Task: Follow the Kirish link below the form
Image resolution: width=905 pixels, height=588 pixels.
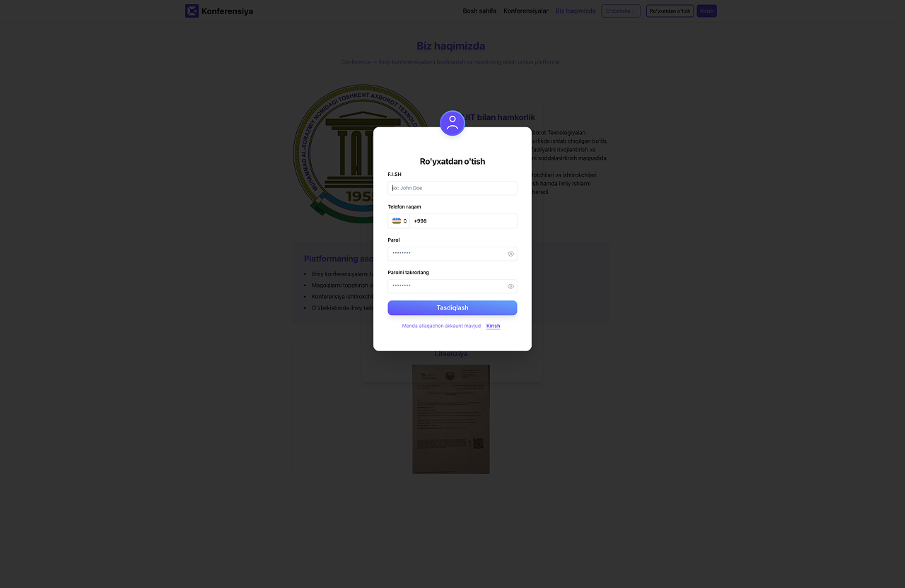Action: tap(494, 326)
